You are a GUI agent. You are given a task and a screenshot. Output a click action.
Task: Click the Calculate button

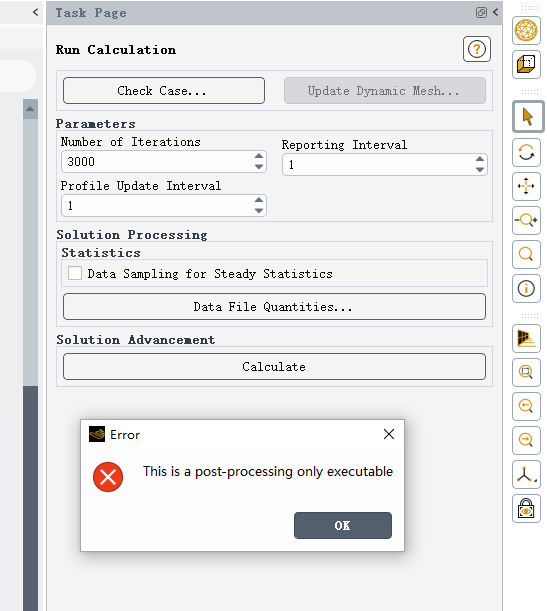274,366
